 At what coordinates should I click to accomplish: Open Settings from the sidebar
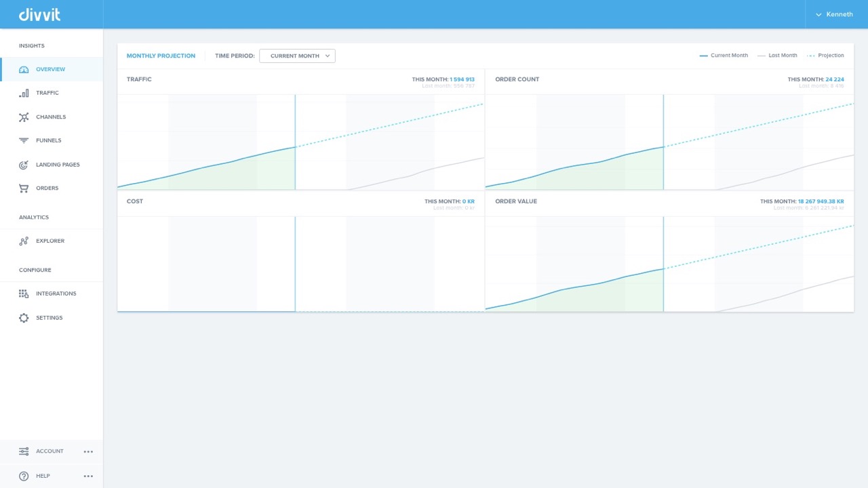pyautogui.click(x=51, y=318)
